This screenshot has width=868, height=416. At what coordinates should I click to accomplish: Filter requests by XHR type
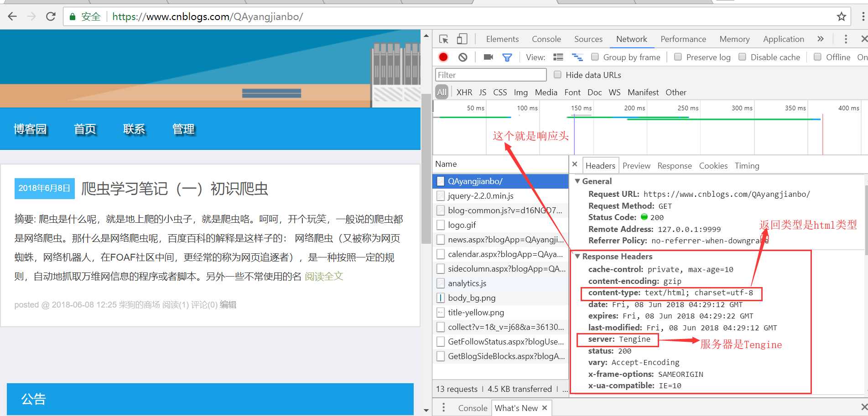point(464,92)
